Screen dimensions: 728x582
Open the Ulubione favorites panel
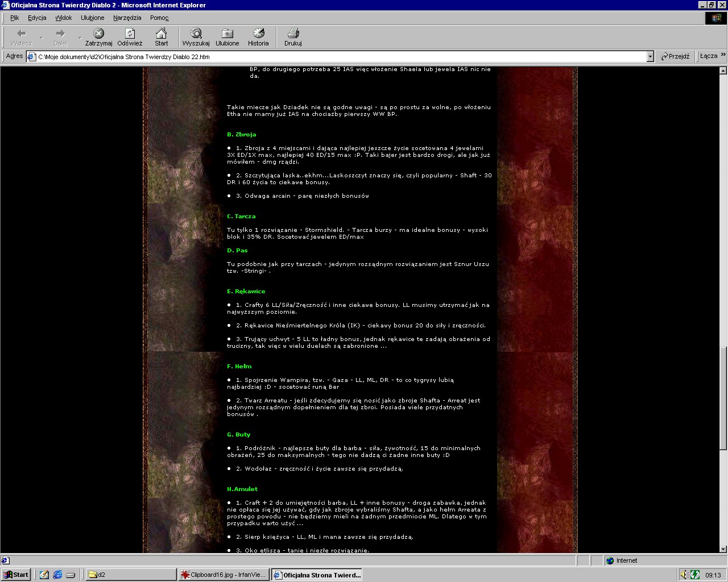(x=227, y=34)
